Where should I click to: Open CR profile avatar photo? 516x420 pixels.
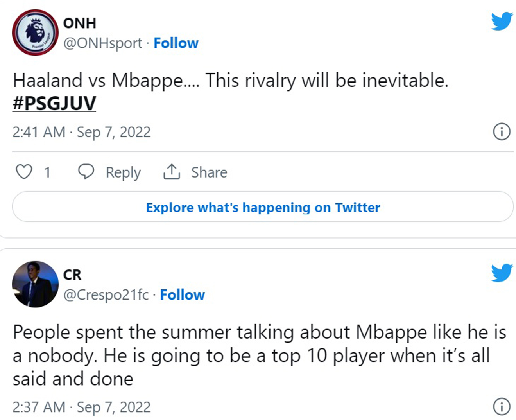tap(35, 284)
